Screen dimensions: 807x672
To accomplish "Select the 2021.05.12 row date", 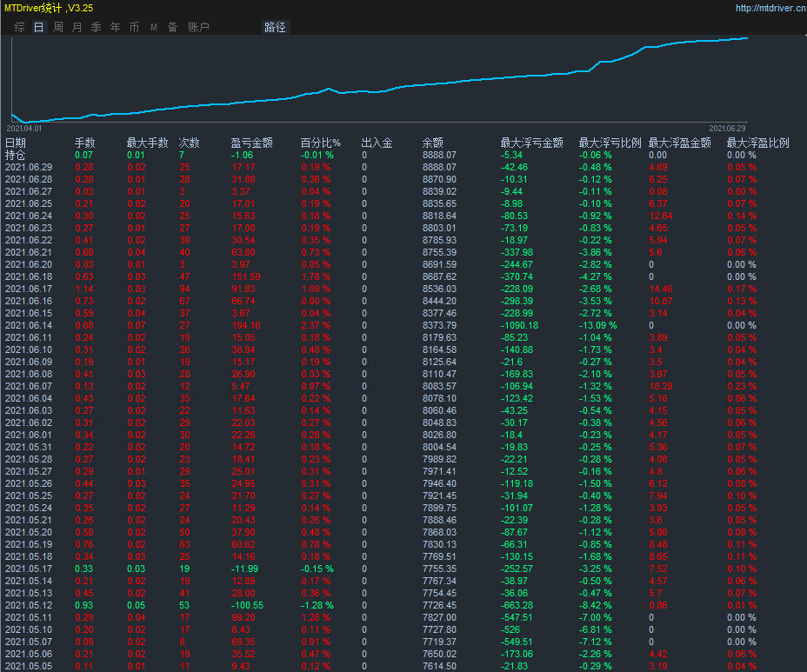I will click(x=28, y=605).
